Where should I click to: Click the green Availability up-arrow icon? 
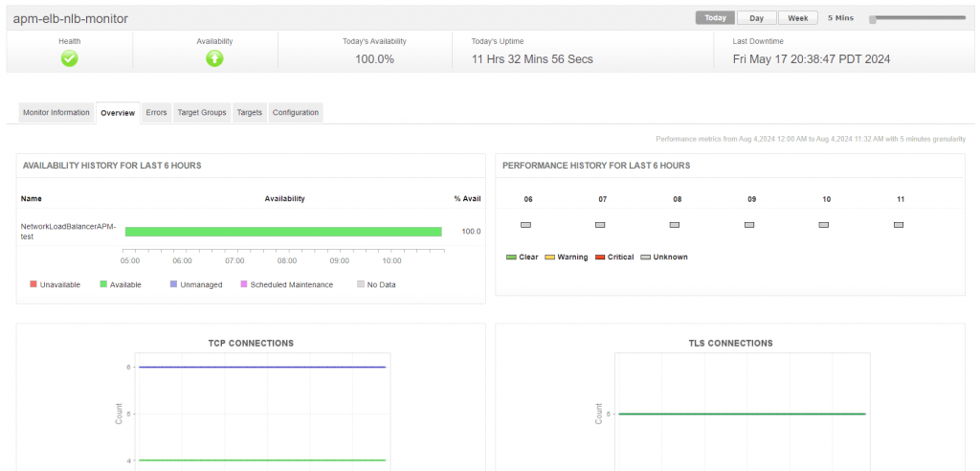coord(214,58)
